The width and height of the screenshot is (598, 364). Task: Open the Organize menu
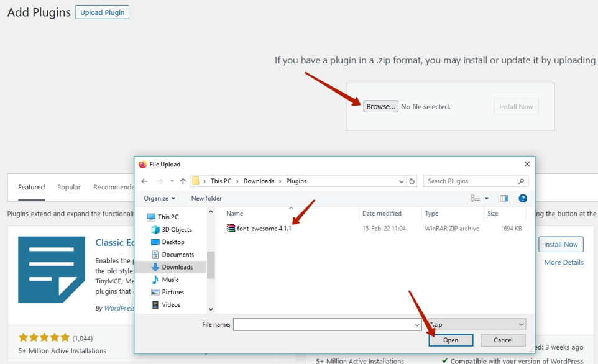tap(159, 198)
